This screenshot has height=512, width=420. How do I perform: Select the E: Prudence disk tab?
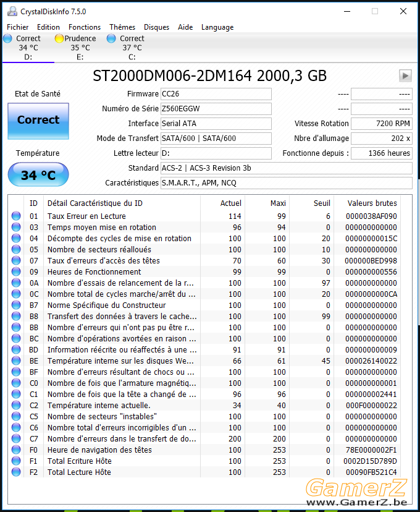coord(80,48)
